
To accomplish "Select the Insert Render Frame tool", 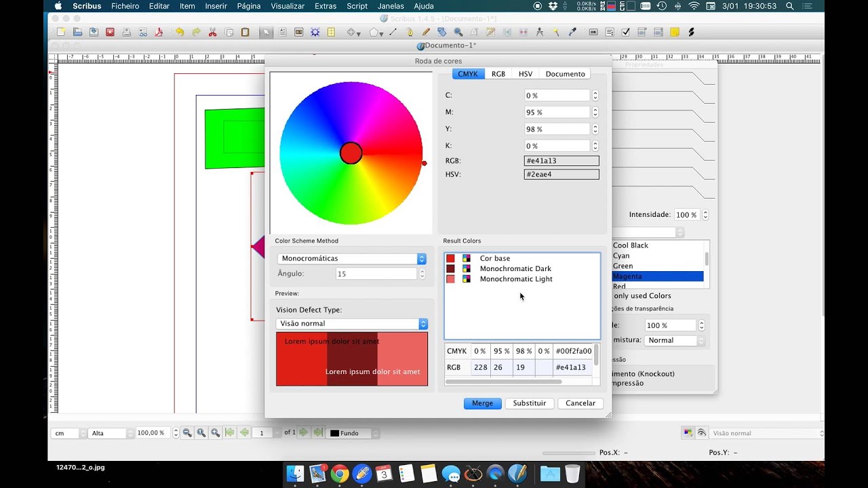I will (x=315, y=32).
